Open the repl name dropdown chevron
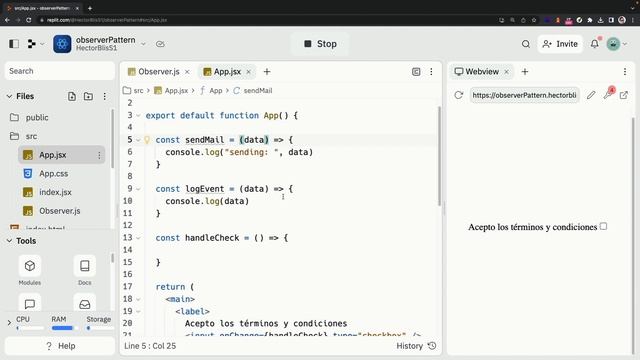 pos(143,44)
